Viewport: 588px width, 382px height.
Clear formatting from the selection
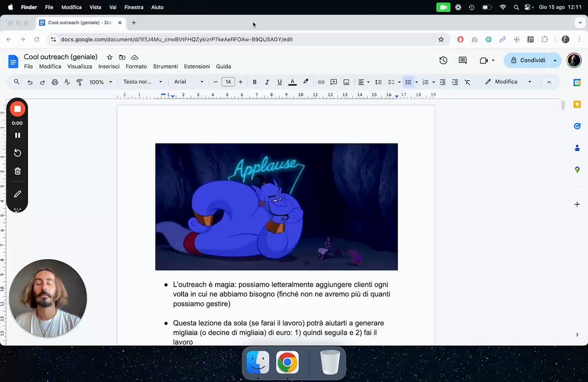[467, 82]
